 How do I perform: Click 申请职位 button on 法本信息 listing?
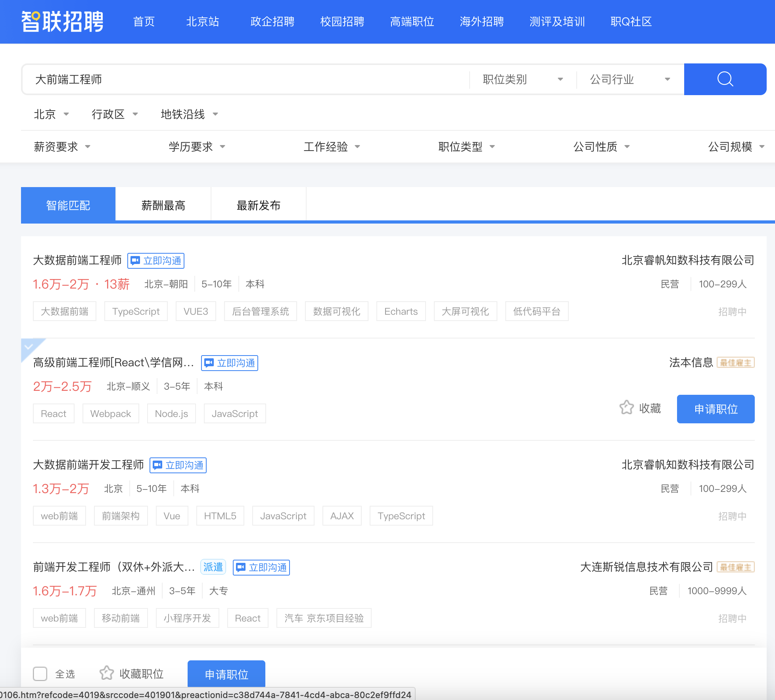coord(715,409)
